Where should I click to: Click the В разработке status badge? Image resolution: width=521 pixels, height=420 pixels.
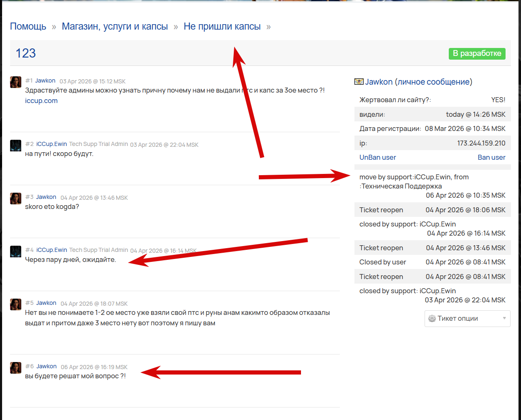[x=477, y=53]
